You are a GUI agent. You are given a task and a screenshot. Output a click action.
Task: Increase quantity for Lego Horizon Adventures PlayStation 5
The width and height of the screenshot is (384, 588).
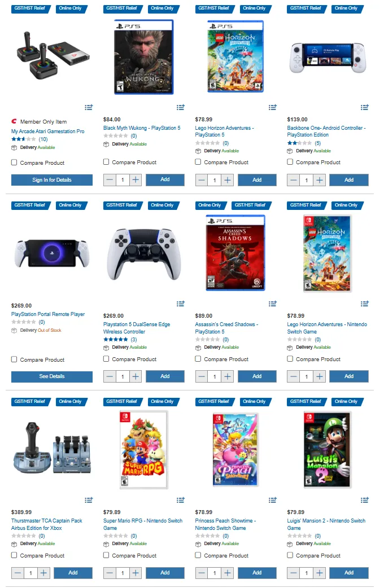pos(228,180)
